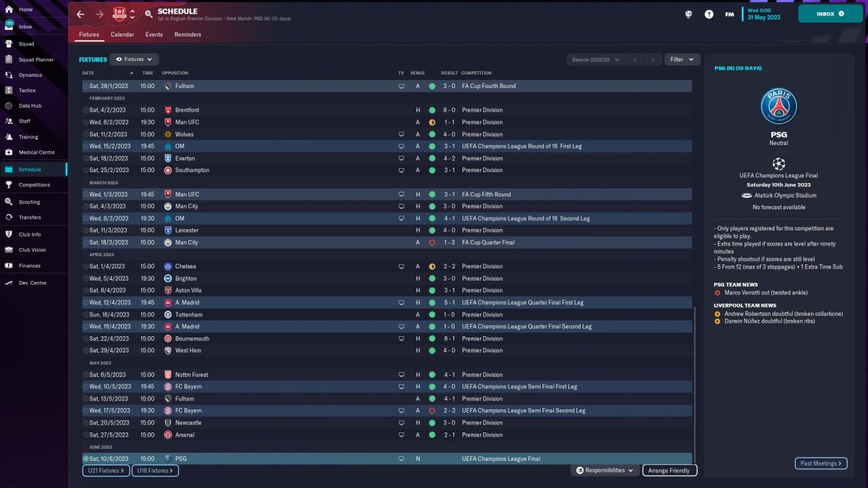Click 'Newcastle' in the fixture list
The height and width of the screenshot is (488, 868).
point(189,423)
